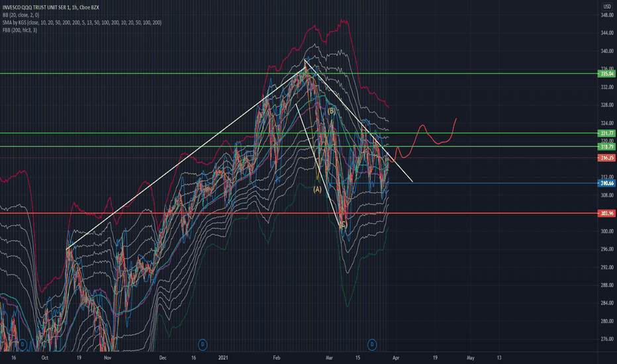The width and height of the screenshot is (617, 364).
Task: Click the dividend 'D' marker near March 15
Action: point(372,345)
